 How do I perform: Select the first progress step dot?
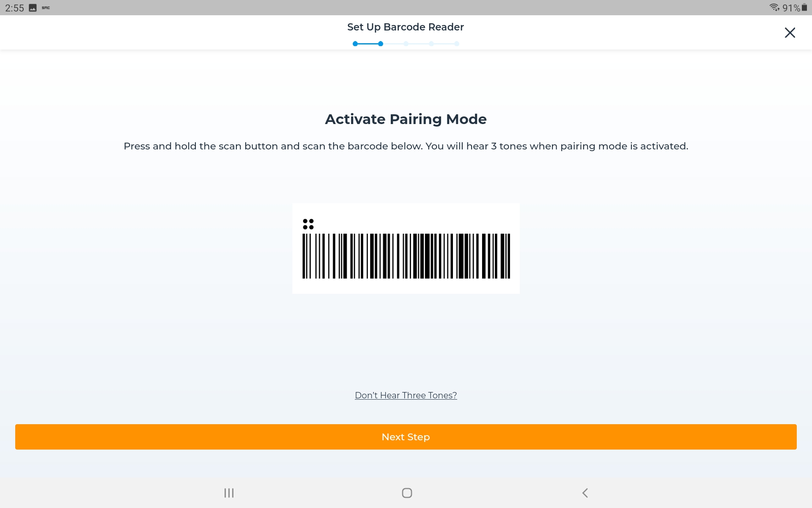click(x=355, y=44)
